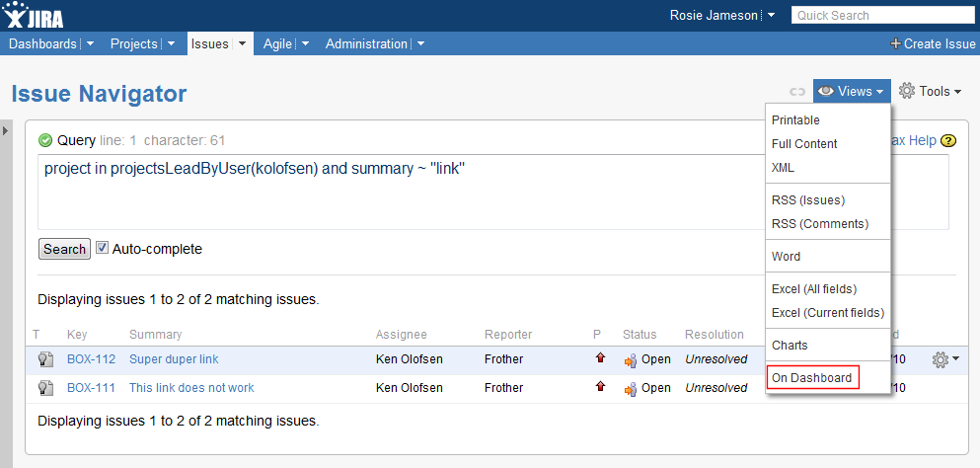Expand the Agile menu arrow
The height and width of the screenshot is (468, 980).
(x=305, y=43)
